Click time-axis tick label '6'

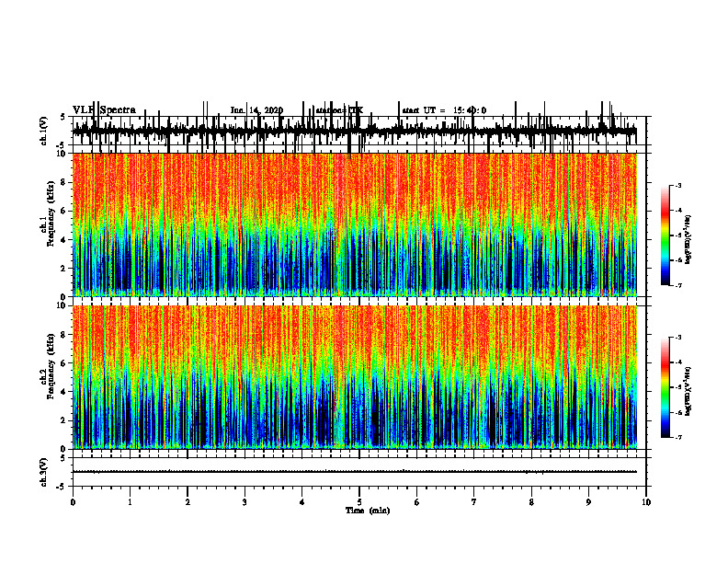click(417, 502)
